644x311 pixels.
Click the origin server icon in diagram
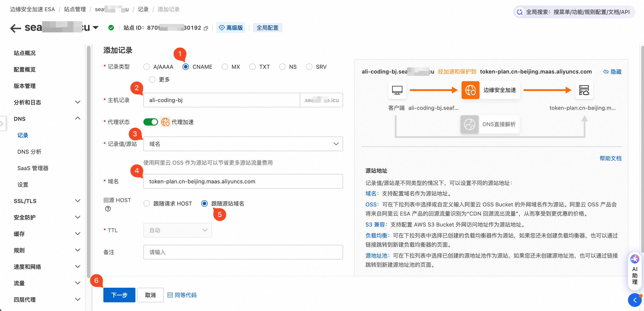click(584, 90)
